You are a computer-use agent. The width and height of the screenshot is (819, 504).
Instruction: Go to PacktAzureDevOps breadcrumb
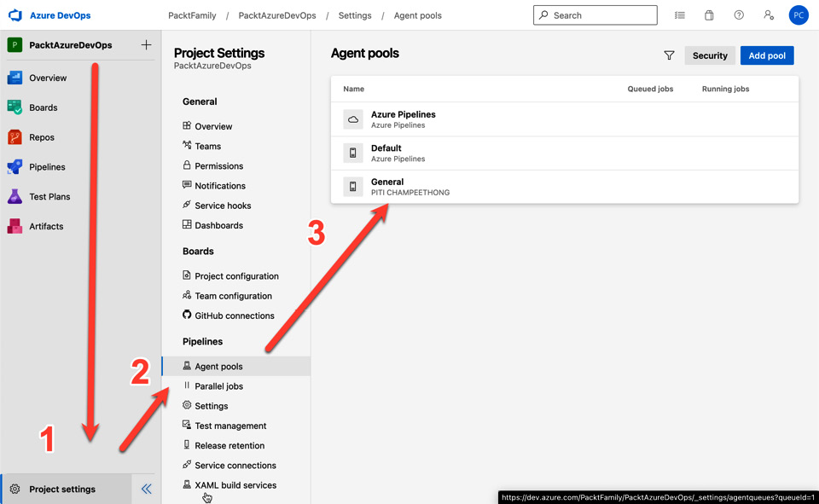tap(277, 15)
